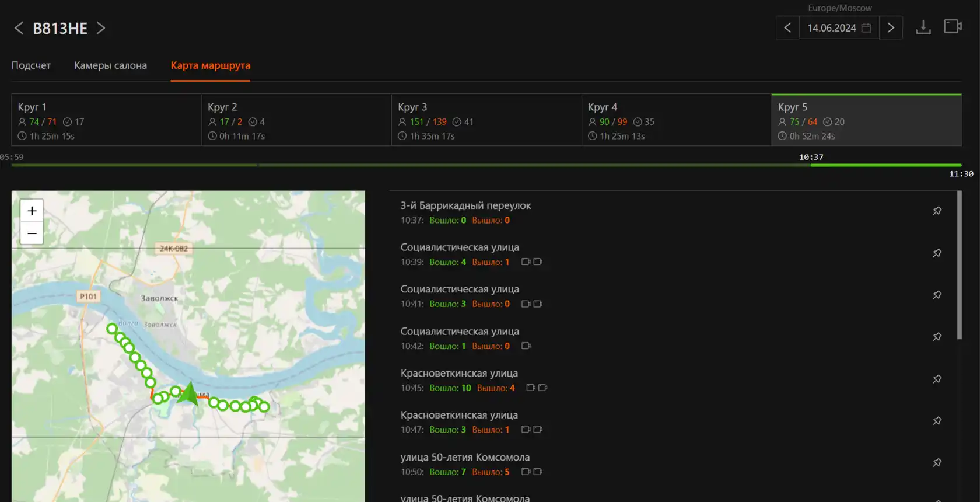Select the Круг 2 card
This screenshot has height=502, width=980.
(296, 120)
